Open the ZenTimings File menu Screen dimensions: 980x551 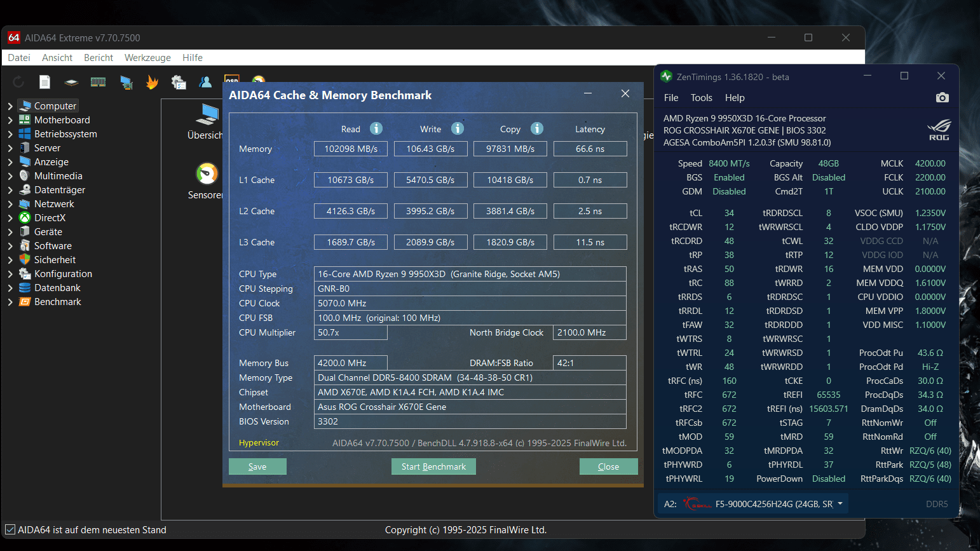click(671, 98)
